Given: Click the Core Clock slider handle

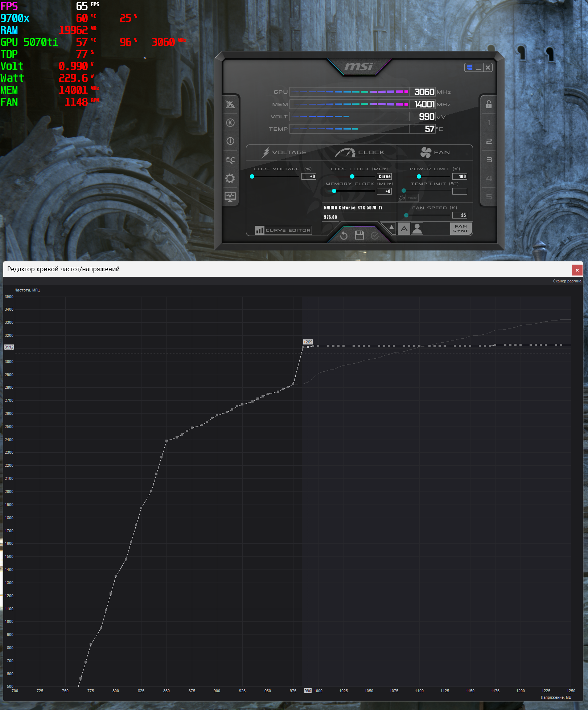Looking at the screenshot, I should pyautogui.click(x=352, y=176).
